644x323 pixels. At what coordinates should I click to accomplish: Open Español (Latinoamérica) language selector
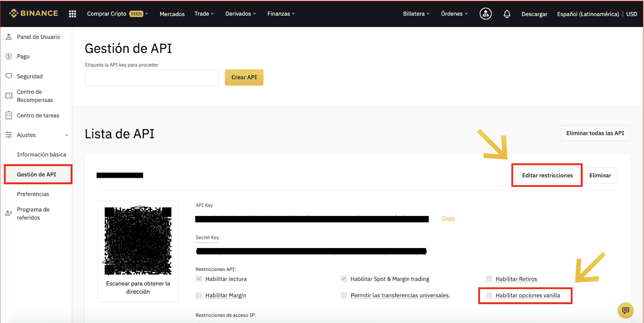588,14
